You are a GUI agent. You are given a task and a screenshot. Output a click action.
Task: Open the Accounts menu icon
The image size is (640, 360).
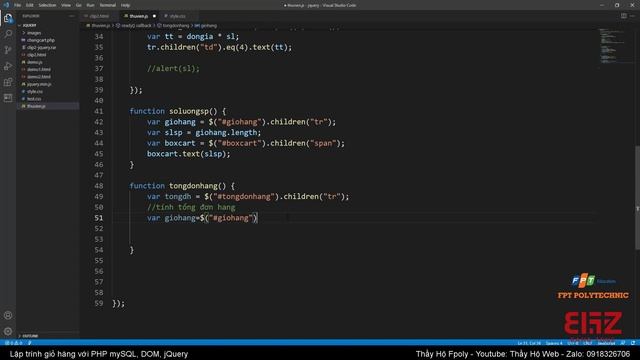(x=8, y=315)
